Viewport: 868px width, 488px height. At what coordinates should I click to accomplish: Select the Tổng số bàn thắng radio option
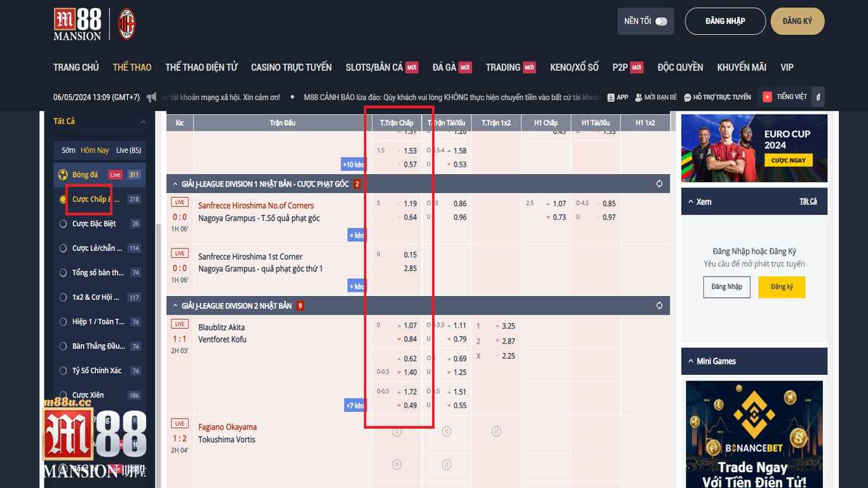point(63,273)
